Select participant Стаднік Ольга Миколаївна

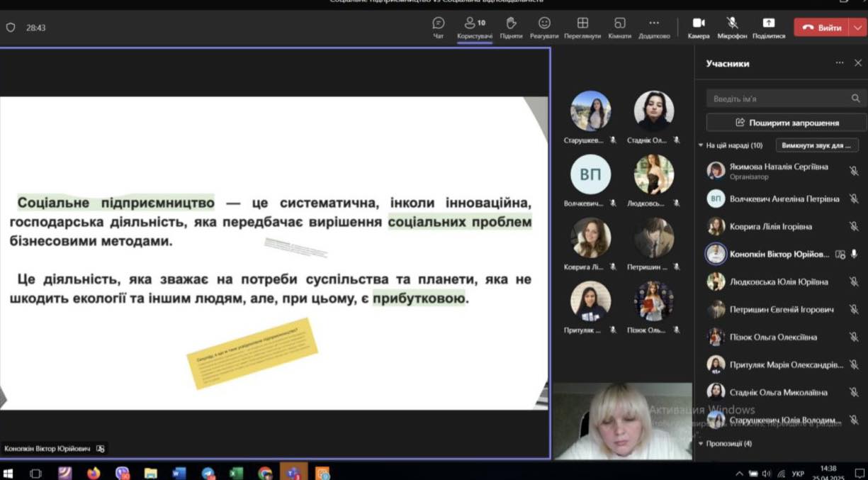(x=782, y=392)
